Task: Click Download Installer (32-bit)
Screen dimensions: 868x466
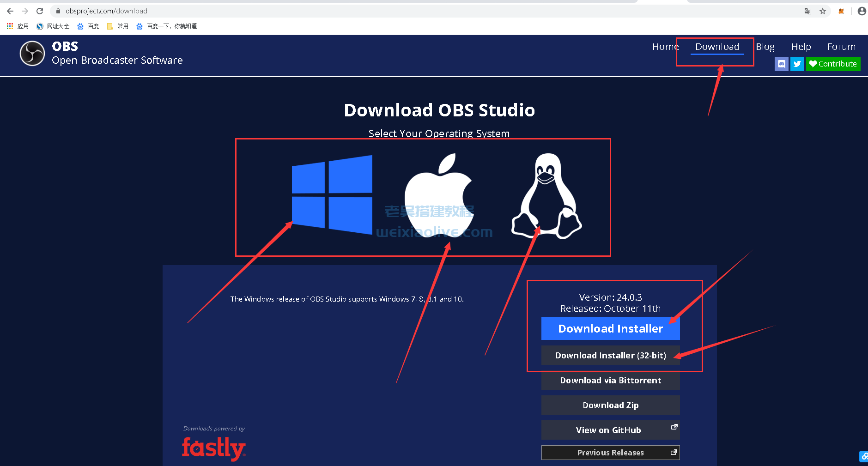Action: 610,355
